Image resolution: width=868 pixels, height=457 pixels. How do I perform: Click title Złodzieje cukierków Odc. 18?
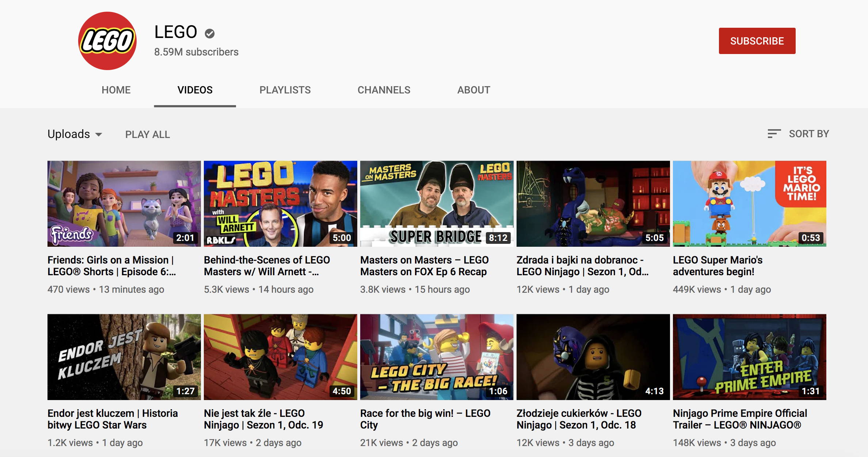coord(579,419)
